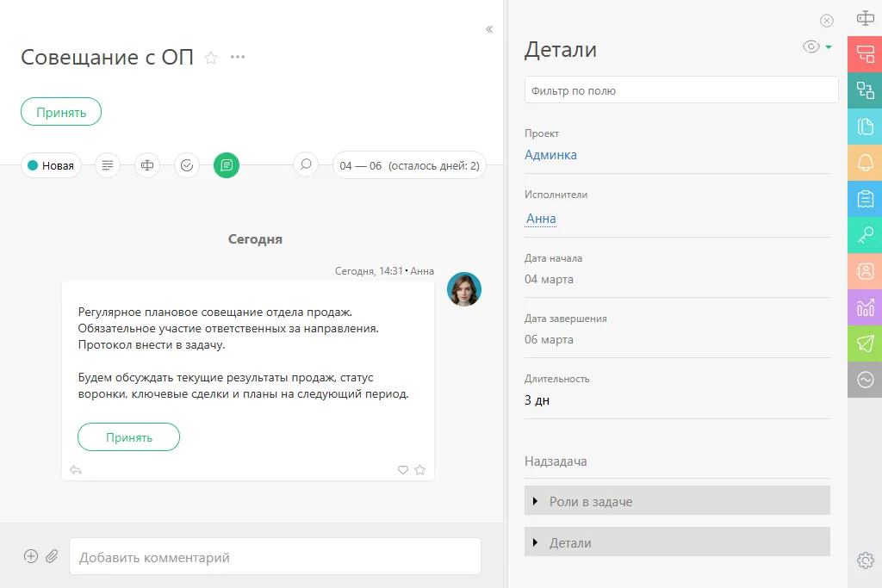
Task: Like Anna's comment with the heart icon
Action: [402, 470]
